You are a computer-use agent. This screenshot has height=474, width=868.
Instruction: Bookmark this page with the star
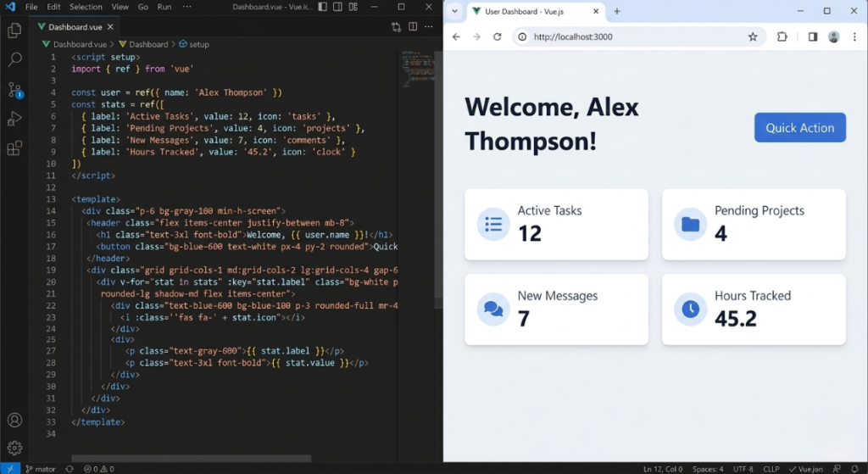753,36
